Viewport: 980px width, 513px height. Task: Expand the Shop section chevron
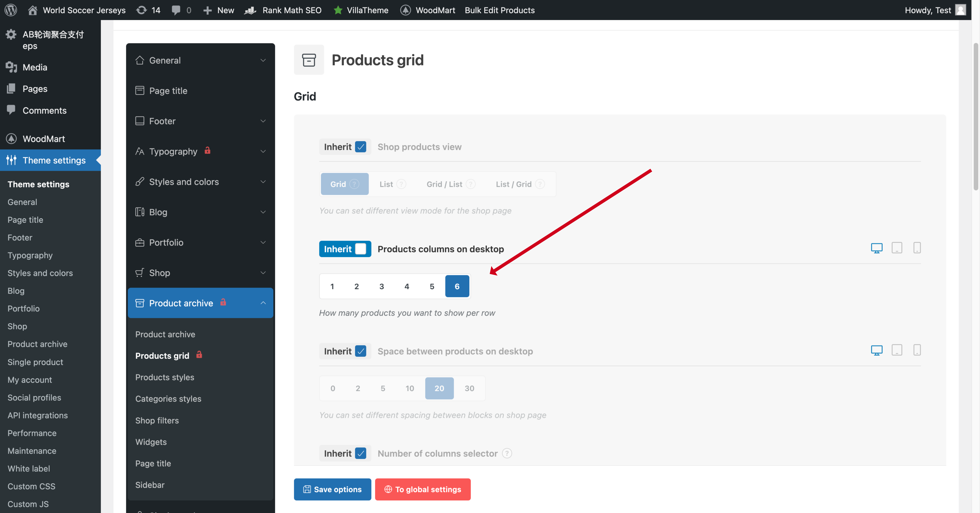[263, 273]
